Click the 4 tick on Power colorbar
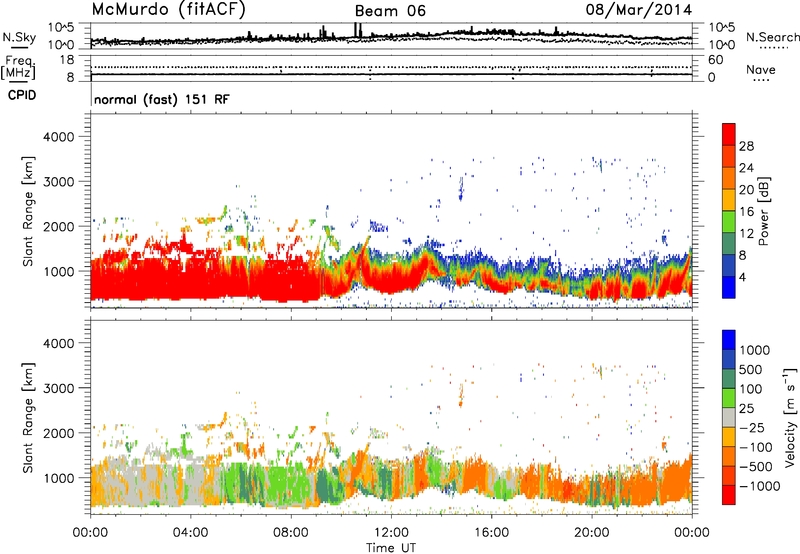 (743, 278)
